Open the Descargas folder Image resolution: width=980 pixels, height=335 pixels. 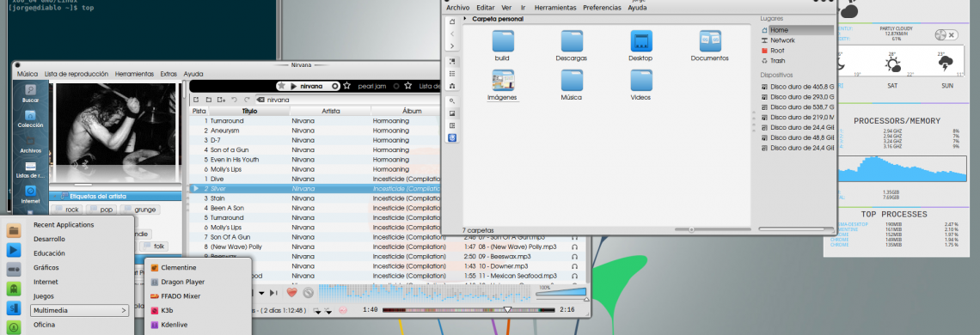[572, 46]
